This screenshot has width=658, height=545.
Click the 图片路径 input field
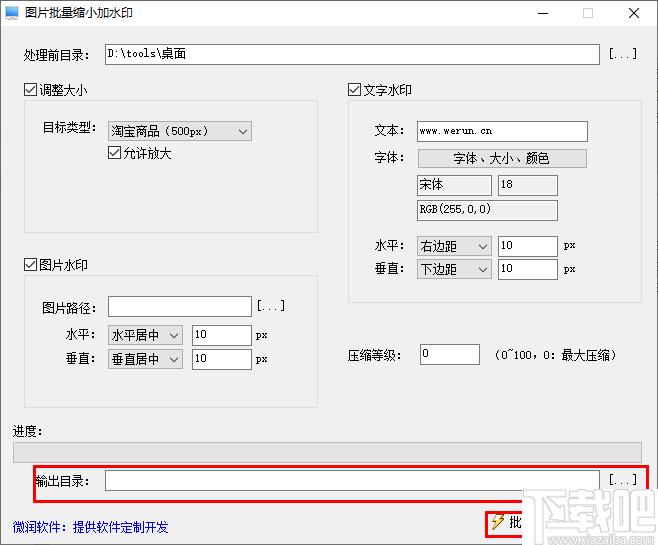(x=180, y=306)
